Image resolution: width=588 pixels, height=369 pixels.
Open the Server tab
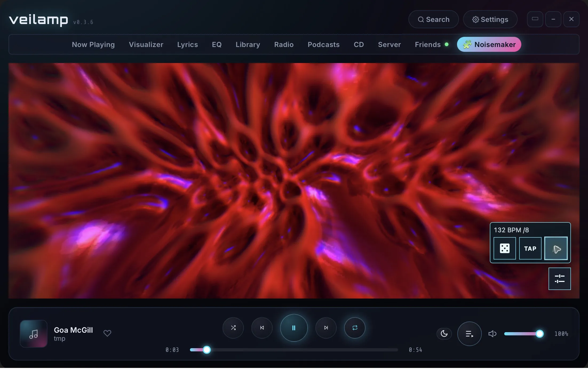click(x=390, y=45)
